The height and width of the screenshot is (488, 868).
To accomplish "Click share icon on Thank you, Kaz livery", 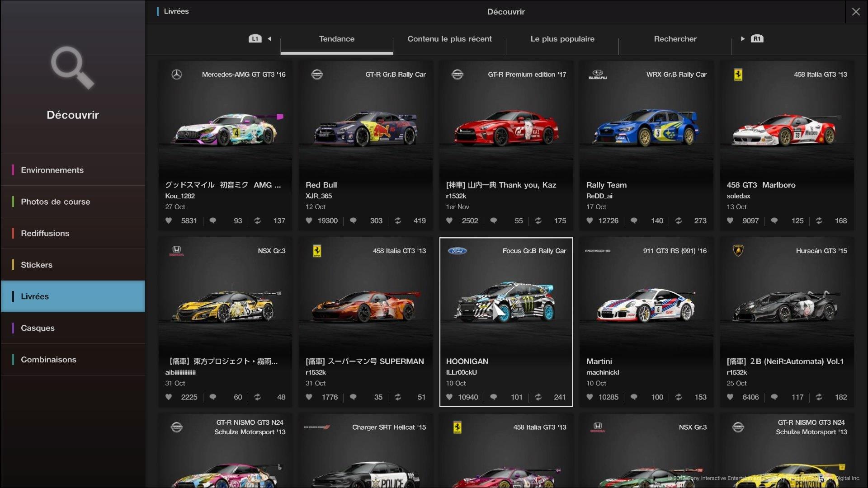I will [538, 221].
